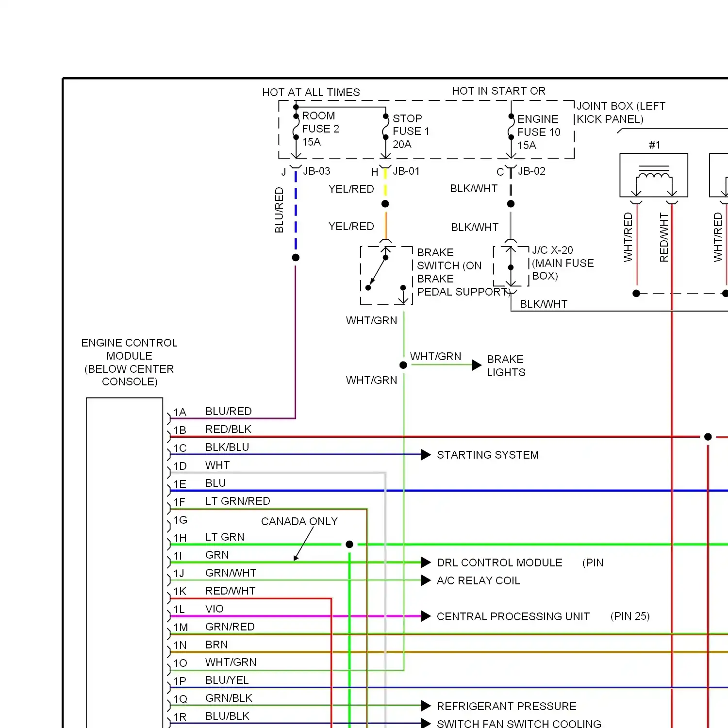The width and height of the screenshot is (728, 728).
Task: Click the arrowhead pointing to BRAKE LIGHTS
Action: [x=477, y=365]
